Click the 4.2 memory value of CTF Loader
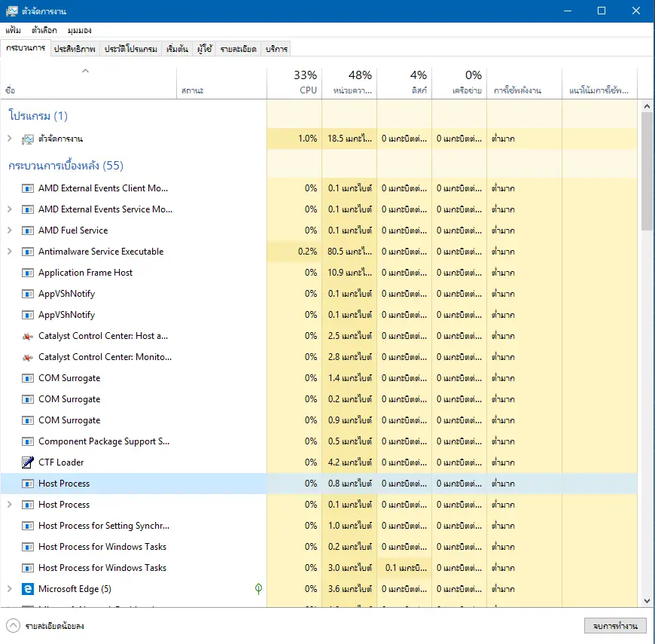This screenshot has width=655, height=644. tap(349, 462)
